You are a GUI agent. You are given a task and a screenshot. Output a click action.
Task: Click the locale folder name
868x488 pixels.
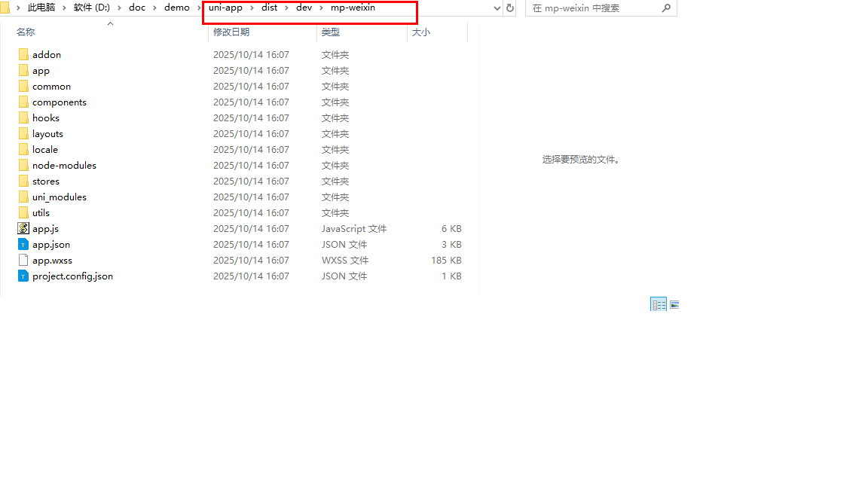tap(45, 149)
